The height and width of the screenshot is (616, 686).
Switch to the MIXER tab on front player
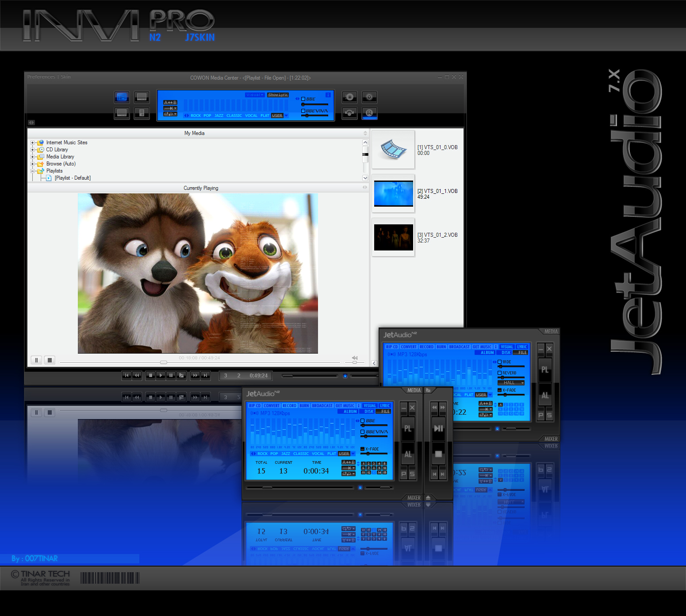click(414, 498)
